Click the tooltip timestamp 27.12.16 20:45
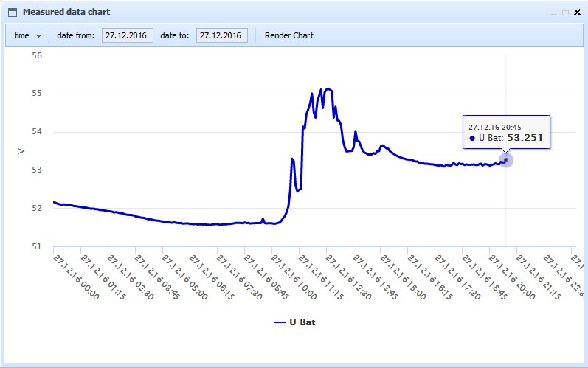The width and height of the screenshot is (588, 368). 494,128
